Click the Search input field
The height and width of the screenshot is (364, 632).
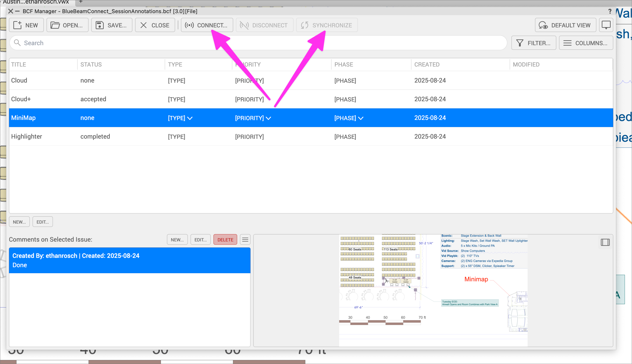tap(257, 43)
